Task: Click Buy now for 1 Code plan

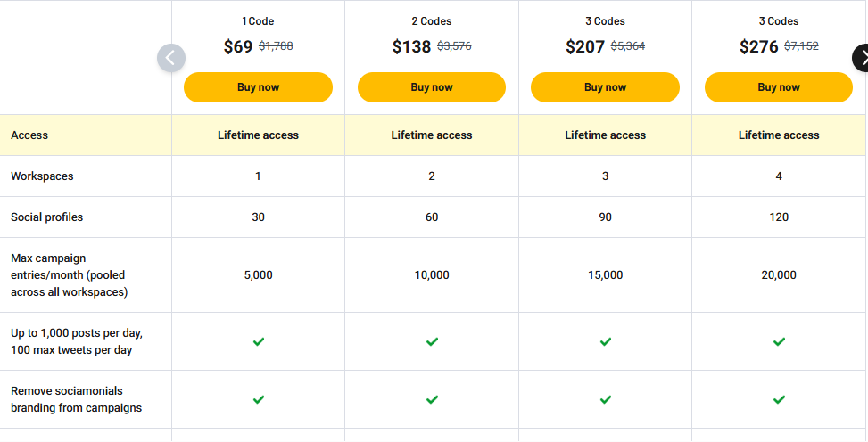Action: click(x=258, y=87)
